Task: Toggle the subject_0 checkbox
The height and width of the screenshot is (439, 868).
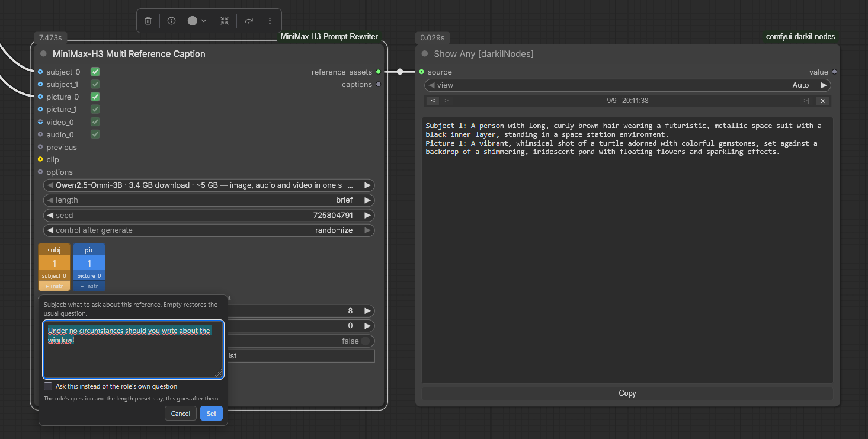Action: [95, 72]
